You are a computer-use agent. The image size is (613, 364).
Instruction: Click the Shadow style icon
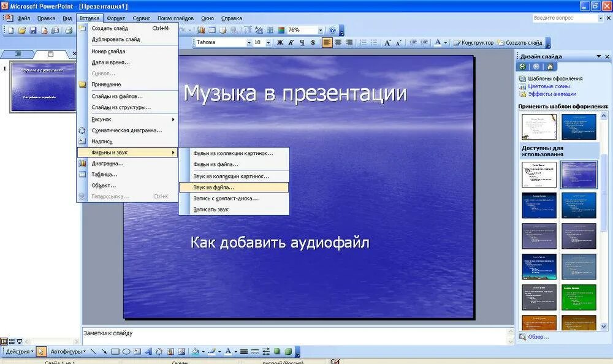[x=277, y=352]
